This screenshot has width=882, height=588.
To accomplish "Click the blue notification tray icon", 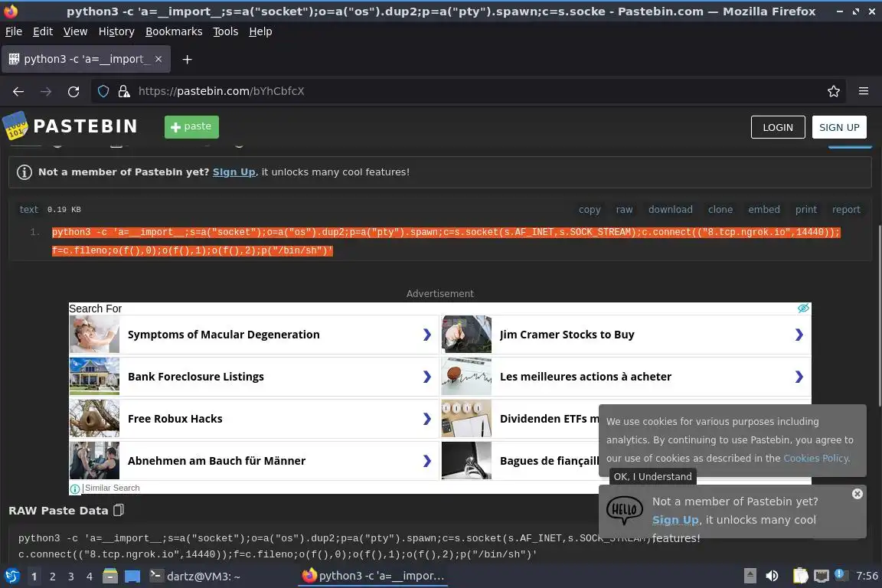I will (x=839, y=574).
